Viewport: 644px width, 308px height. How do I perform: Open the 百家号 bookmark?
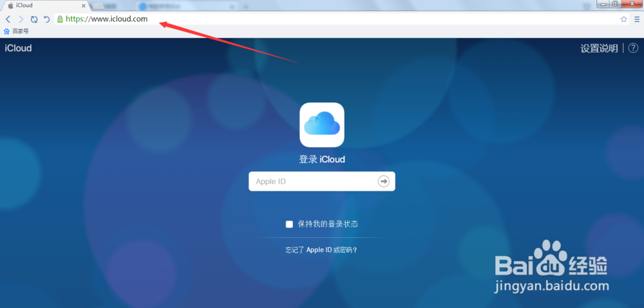click(16, 31)
